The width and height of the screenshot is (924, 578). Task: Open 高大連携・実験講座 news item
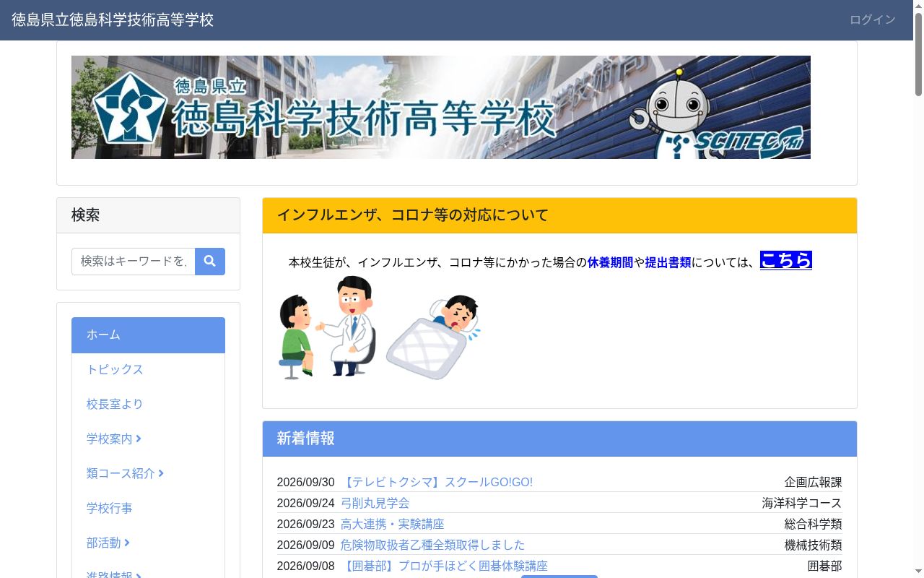click(x=393, y=525)
